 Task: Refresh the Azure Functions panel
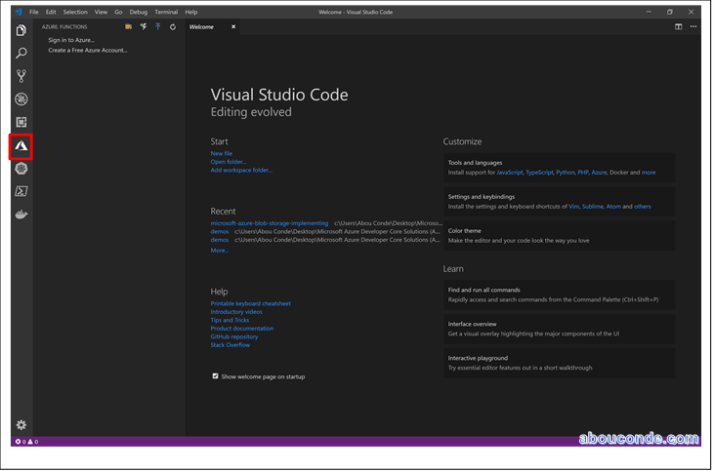point(172,27)
